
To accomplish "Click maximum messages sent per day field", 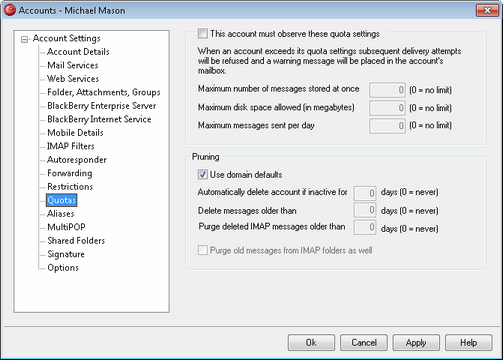I will (387, 126).
